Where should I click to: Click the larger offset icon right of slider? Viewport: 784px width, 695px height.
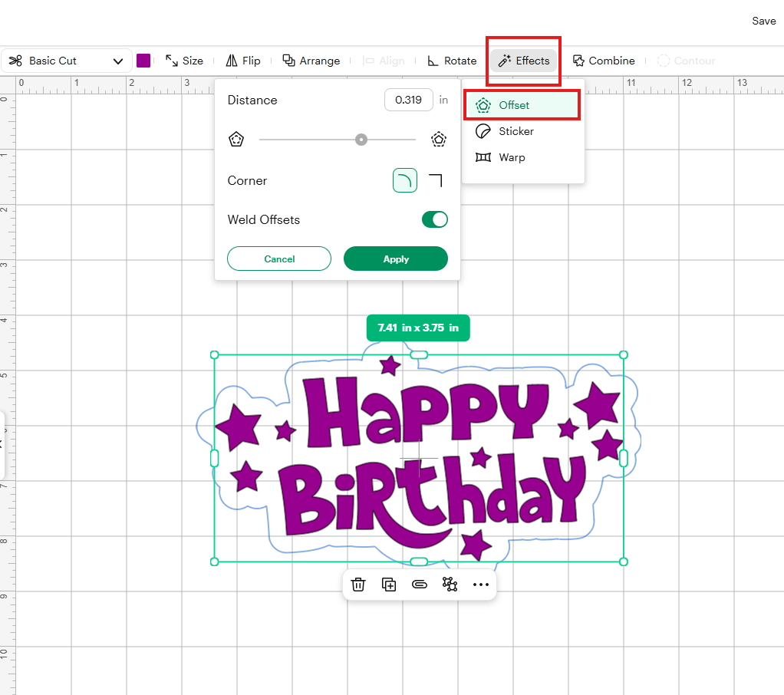click(439, 140)
